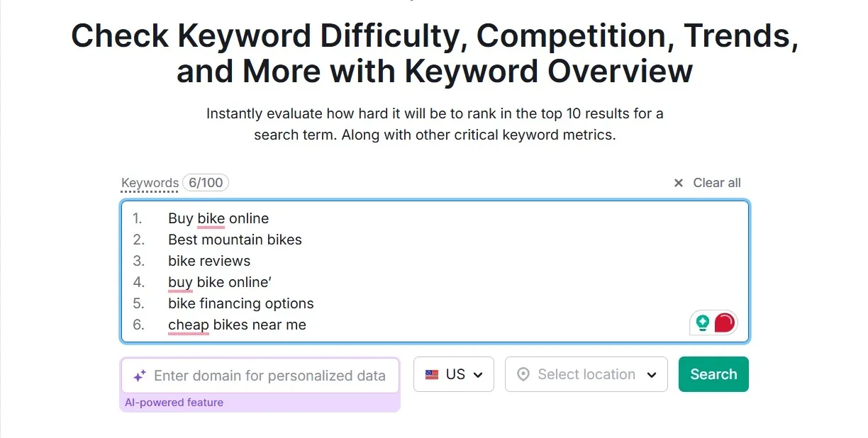Select the 'bike reviews' keyword line

209,261
